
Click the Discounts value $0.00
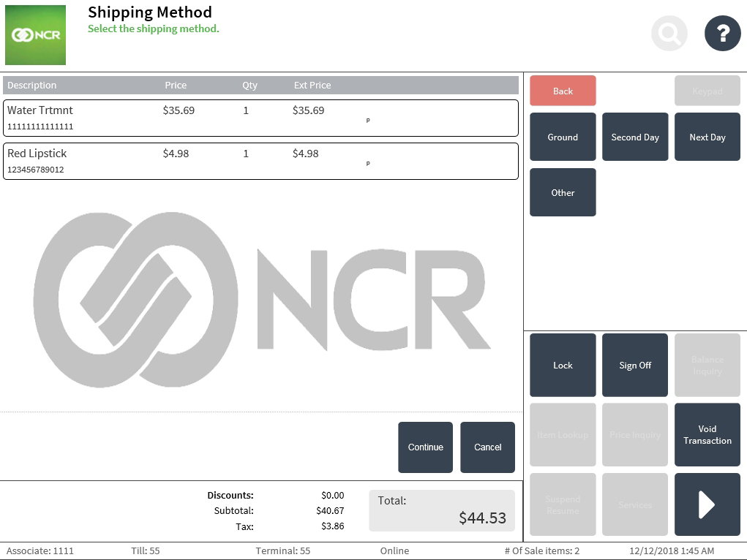pyautogui.click(x=333, y=495)
